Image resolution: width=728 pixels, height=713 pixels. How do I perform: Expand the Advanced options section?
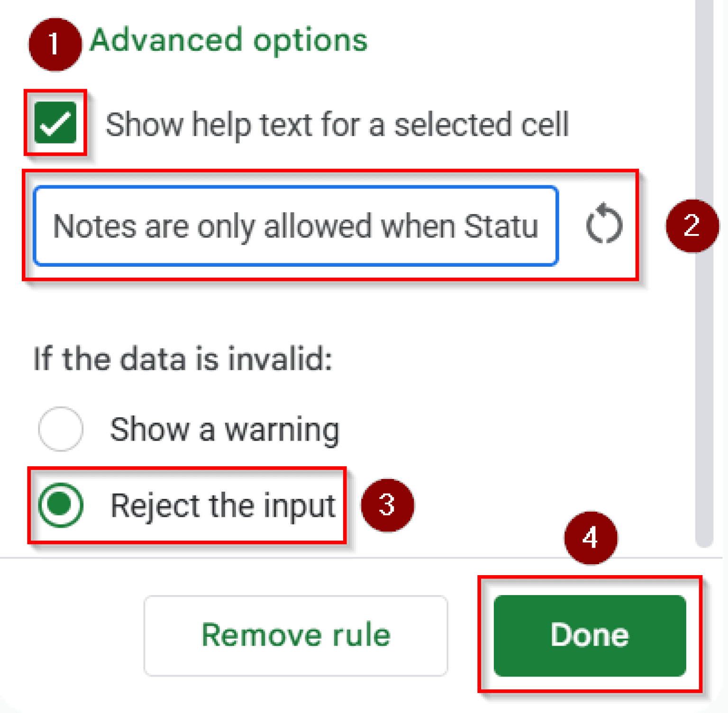pos(228,40)
